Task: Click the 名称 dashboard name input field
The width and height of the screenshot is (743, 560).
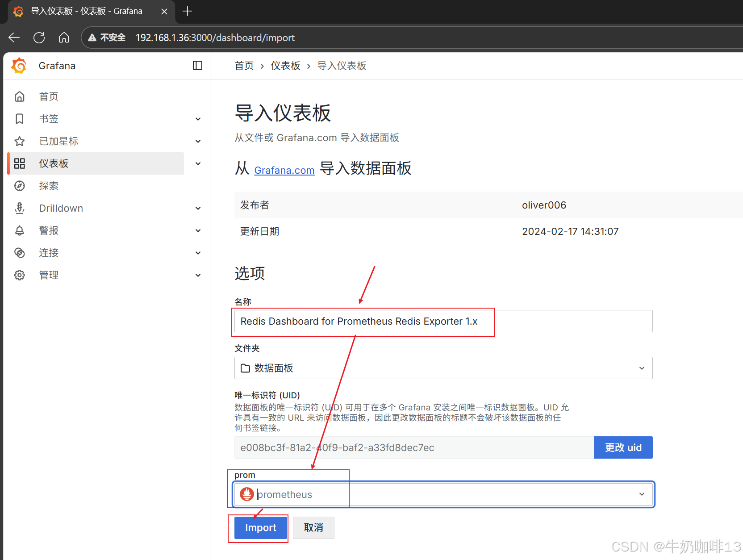Action: [x=443, y=321]
